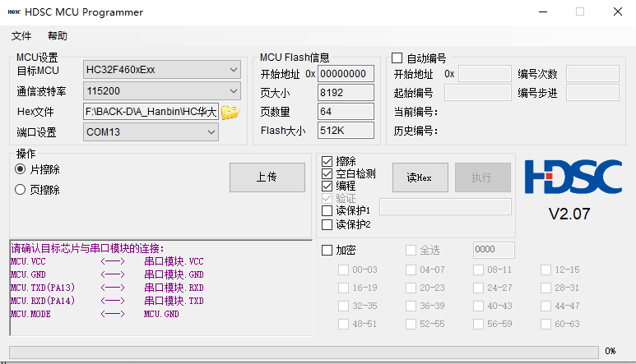Click the 56-59 sector checkbox

coord(479,324)
